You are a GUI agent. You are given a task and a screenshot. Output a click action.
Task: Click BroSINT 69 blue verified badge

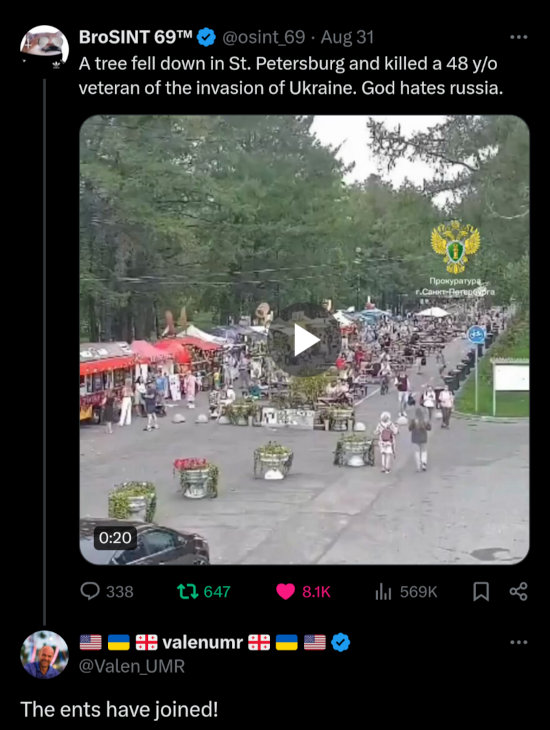pos(206,37)
